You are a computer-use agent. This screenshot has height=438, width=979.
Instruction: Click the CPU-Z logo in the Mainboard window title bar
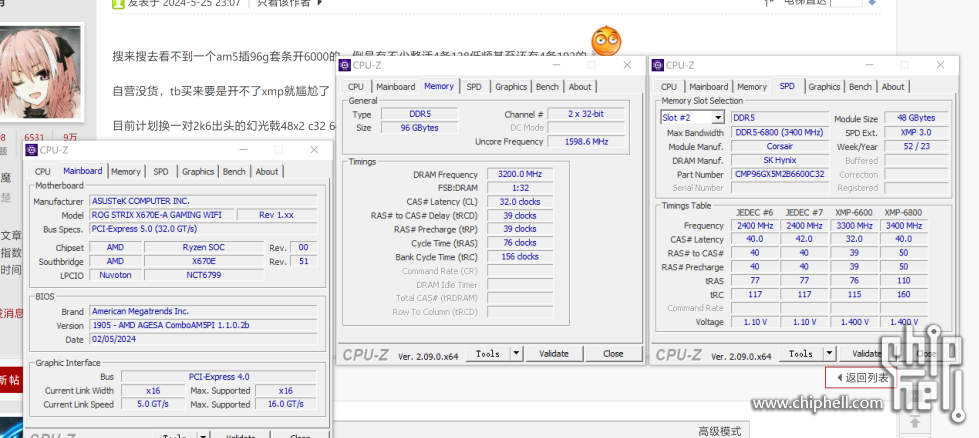pyautogui.click(x=32, y=150)
